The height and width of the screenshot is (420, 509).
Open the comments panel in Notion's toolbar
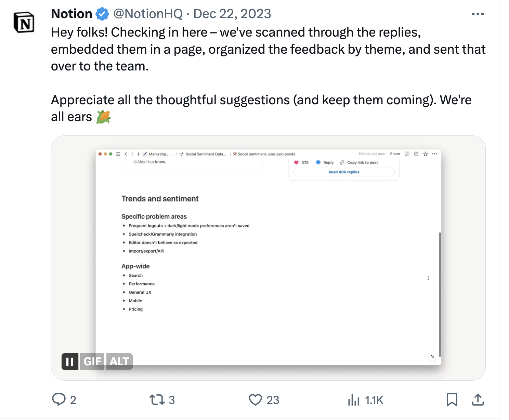tap(407, 154)
